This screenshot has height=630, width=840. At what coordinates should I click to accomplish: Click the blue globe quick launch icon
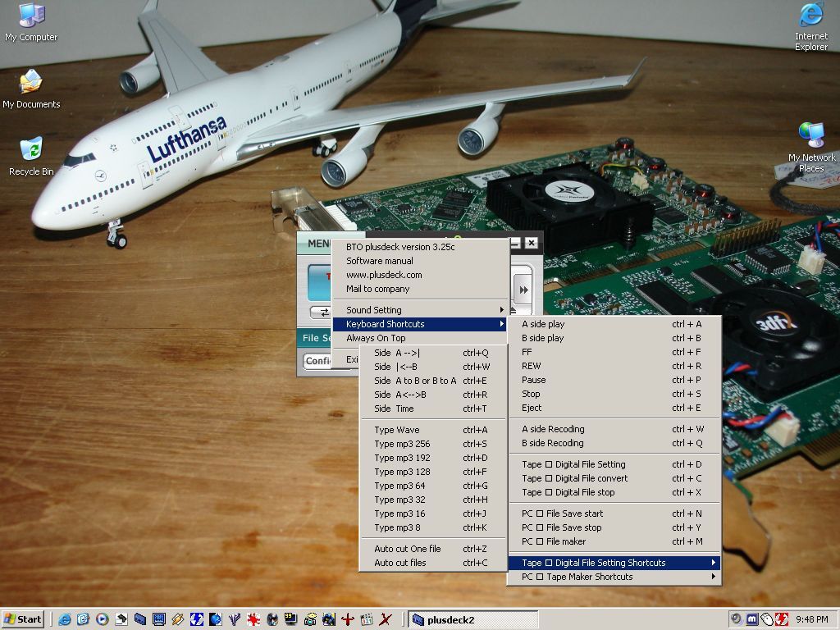coord(216,619)
